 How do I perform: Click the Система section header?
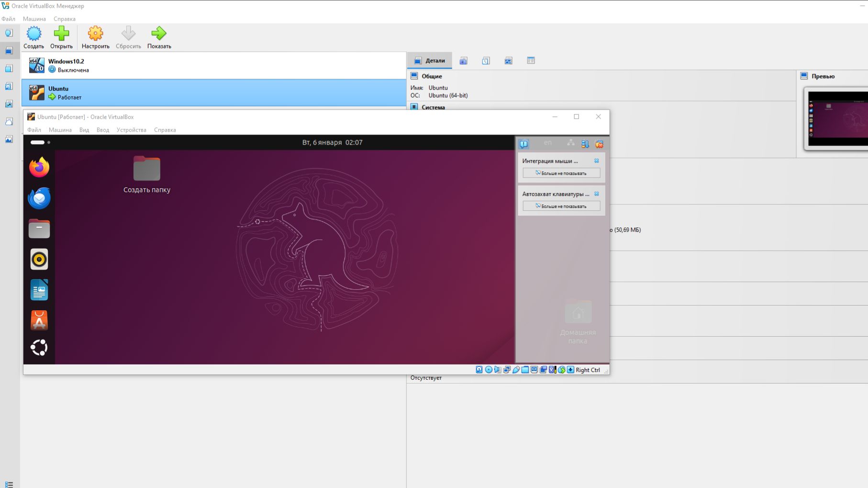[x=433, y=107]
